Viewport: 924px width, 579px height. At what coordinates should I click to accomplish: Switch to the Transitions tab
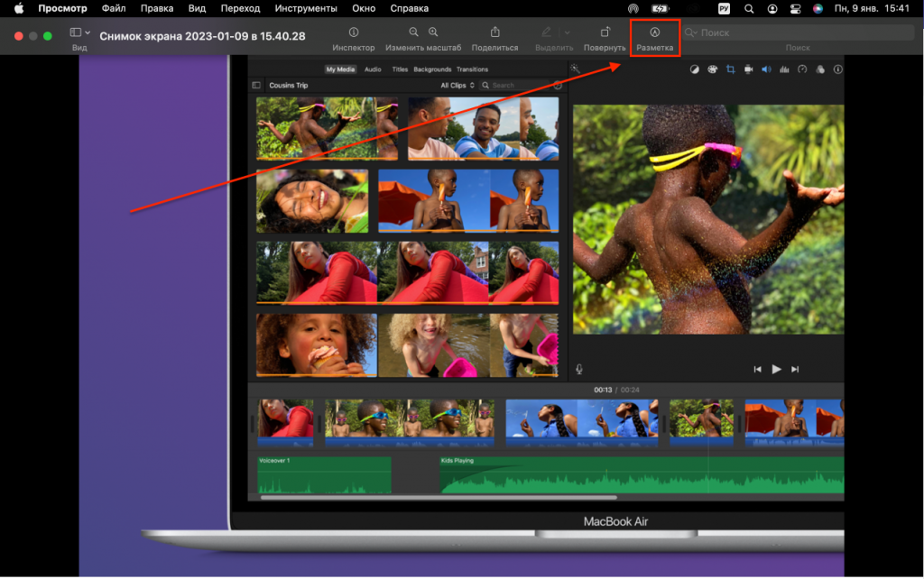[472, 69]
